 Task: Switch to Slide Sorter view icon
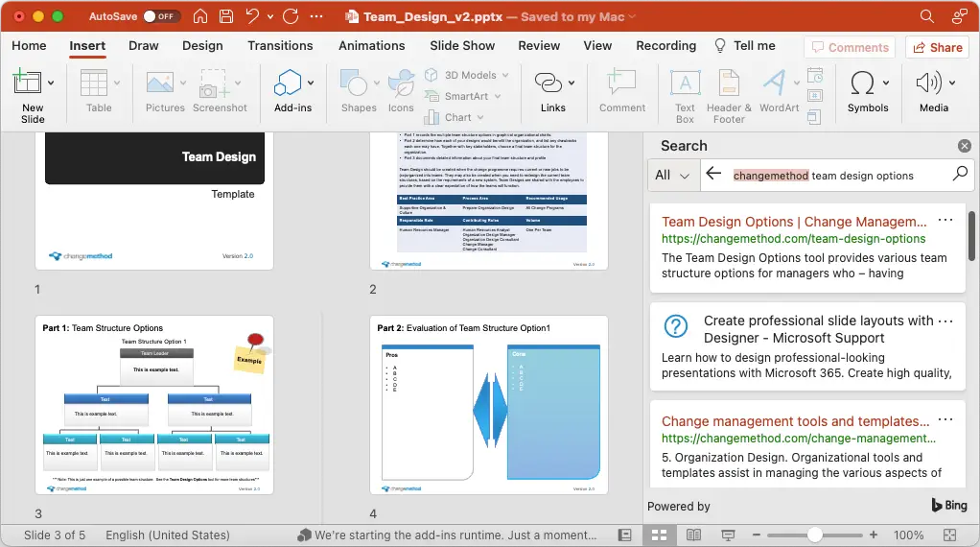coord(660,535)
